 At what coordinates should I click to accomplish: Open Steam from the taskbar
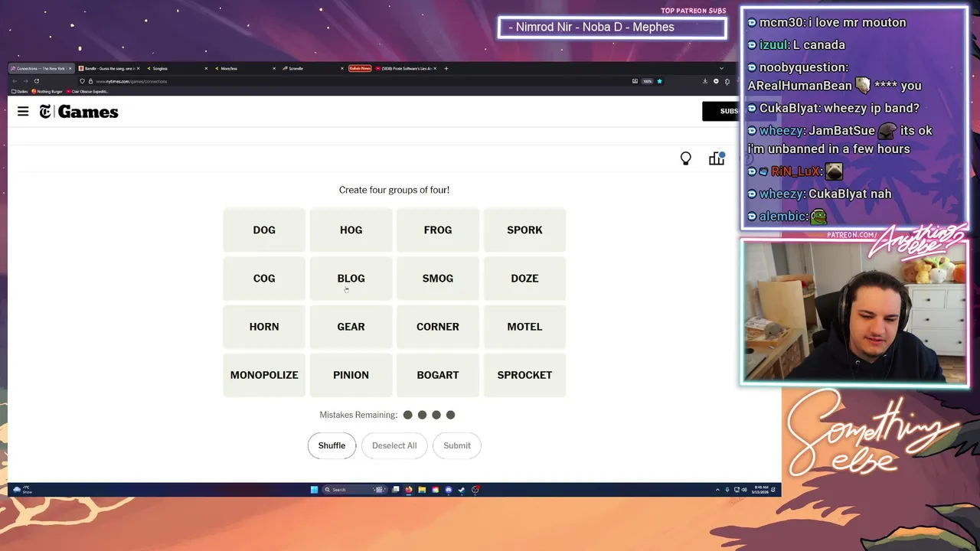(x=462, y=490)
